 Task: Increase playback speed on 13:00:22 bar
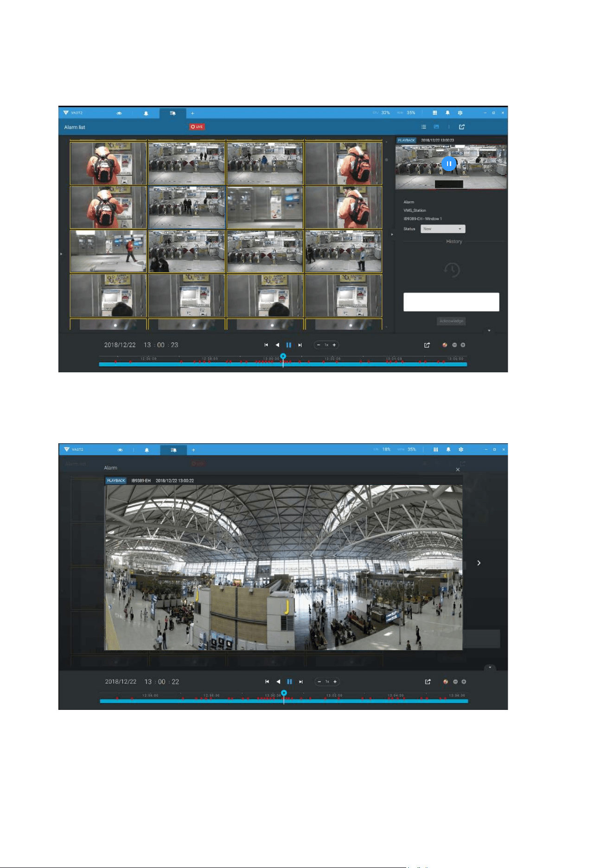[335, 682]
